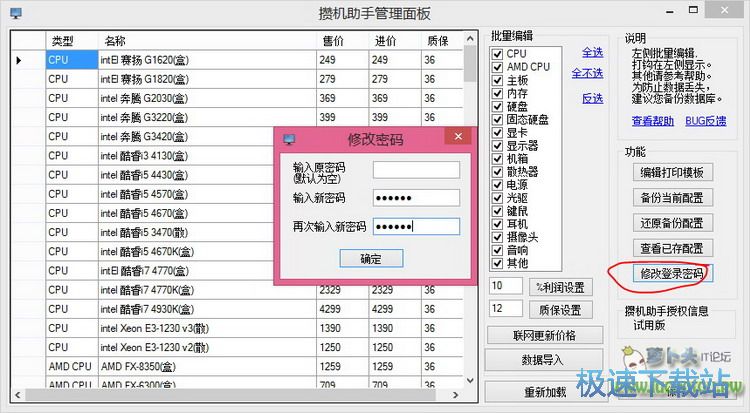Image resolution: width=750 pixels, height=413 pixels.
Task: Focus the 输入原密码 field
Action: click(416, 170)
